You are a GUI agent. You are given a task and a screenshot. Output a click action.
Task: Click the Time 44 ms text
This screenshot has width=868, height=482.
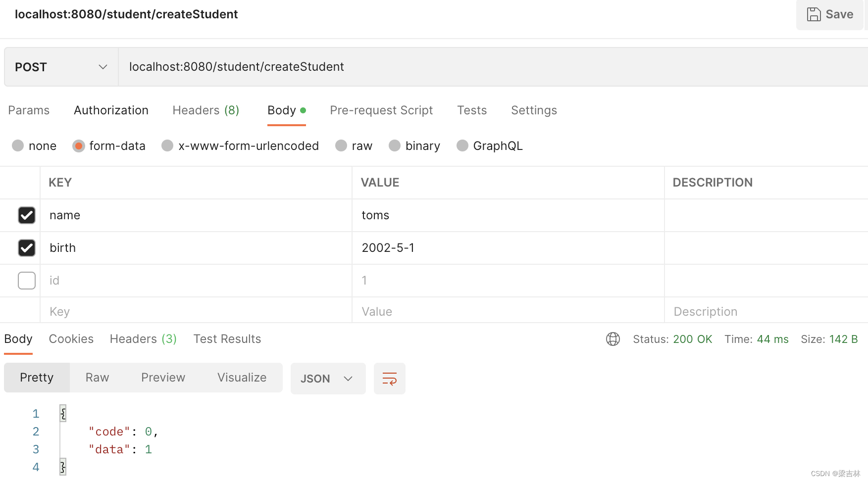(x=757, y=339)
